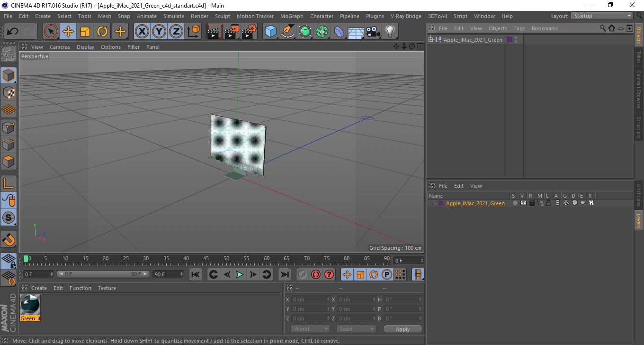Toggle position keyframe recording
The image size is (644, 345).
(347, 274)
